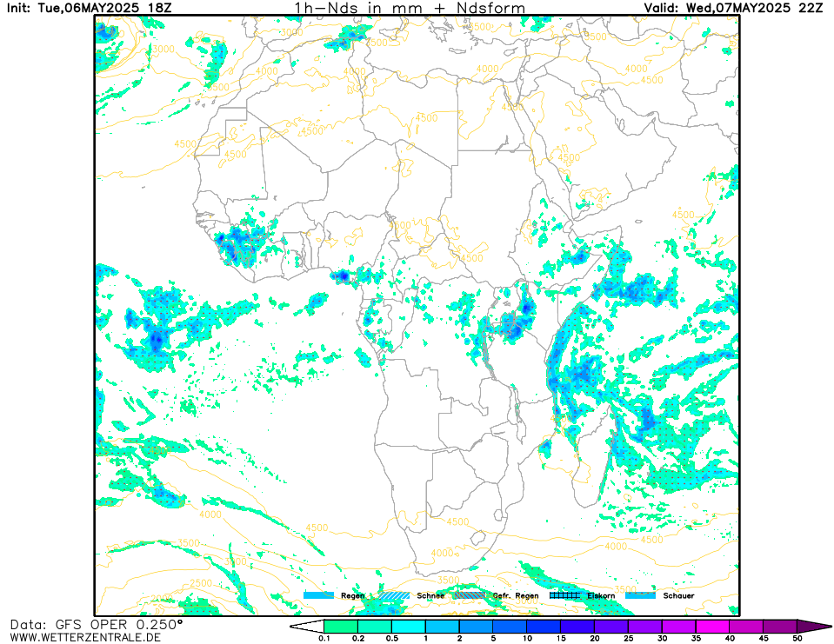The height and width of the screenshot is (644, 834).
Task: Click the '0.2' color scale tick label
Action: coord(358,639)
